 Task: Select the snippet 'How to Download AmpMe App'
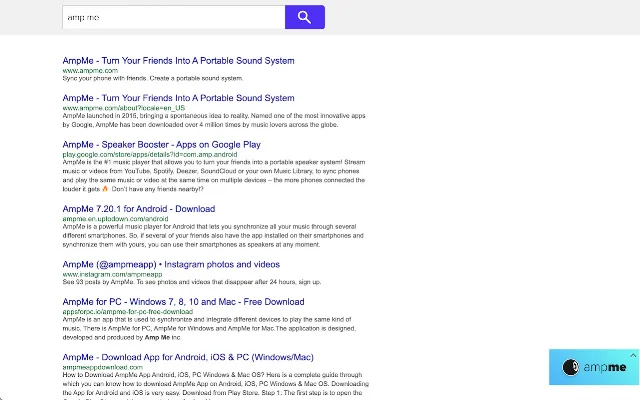point(216,387)
